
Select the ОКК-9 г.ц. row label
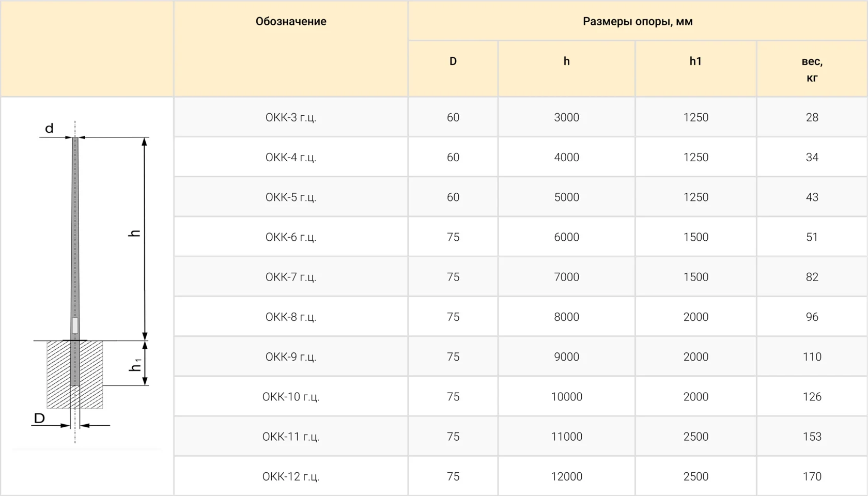click(x=291, y=357)
